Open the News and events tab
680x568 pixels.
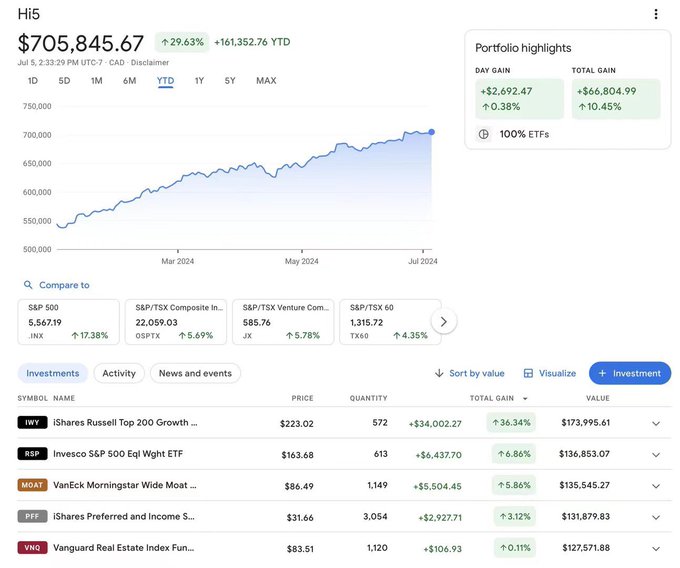click(195, 373)
